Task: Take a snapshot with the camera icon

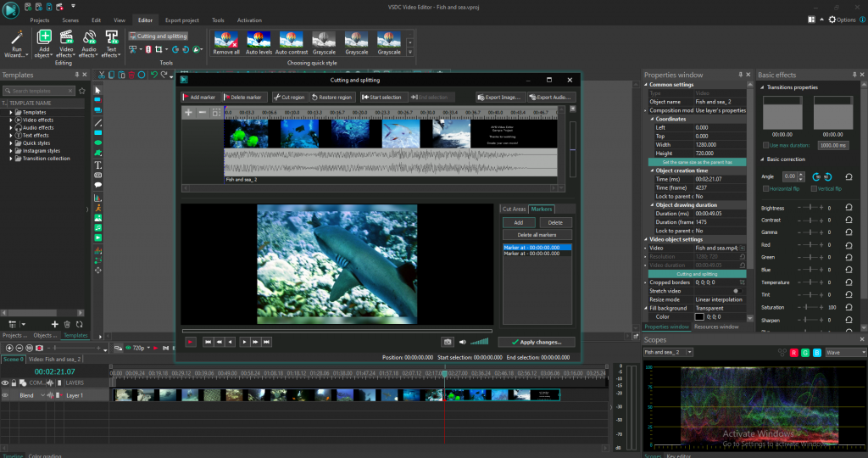Action: point(447,342)
